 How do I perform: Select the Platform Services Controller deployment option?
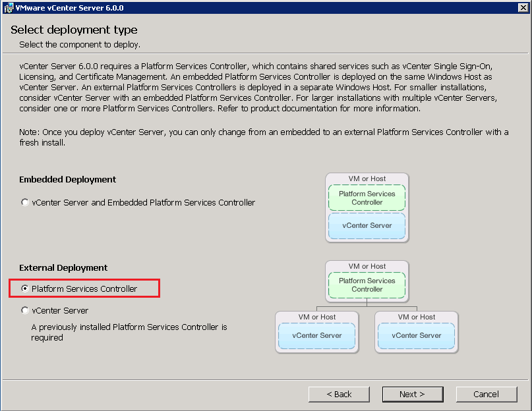pyautogui.click(x=24, y=288)
